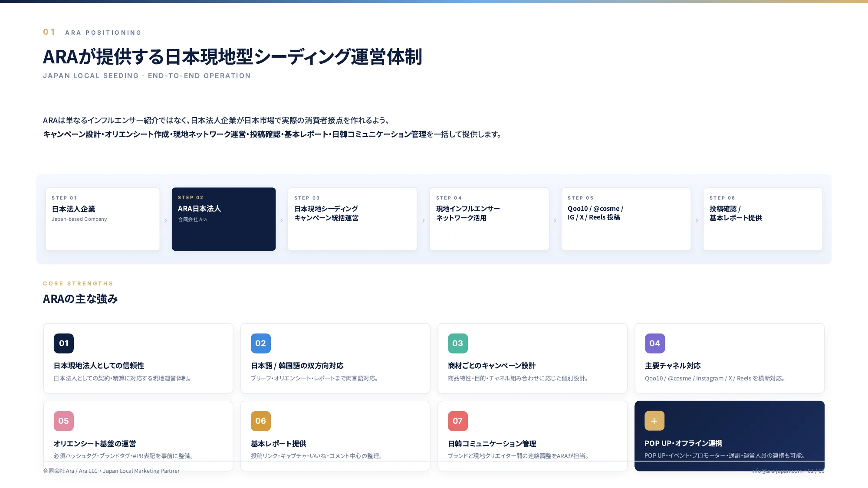Image resolution: width=868 pixels, height=488 pixels.
Task: Click the orange 06 number badge
Action: (x=261, y=421)
